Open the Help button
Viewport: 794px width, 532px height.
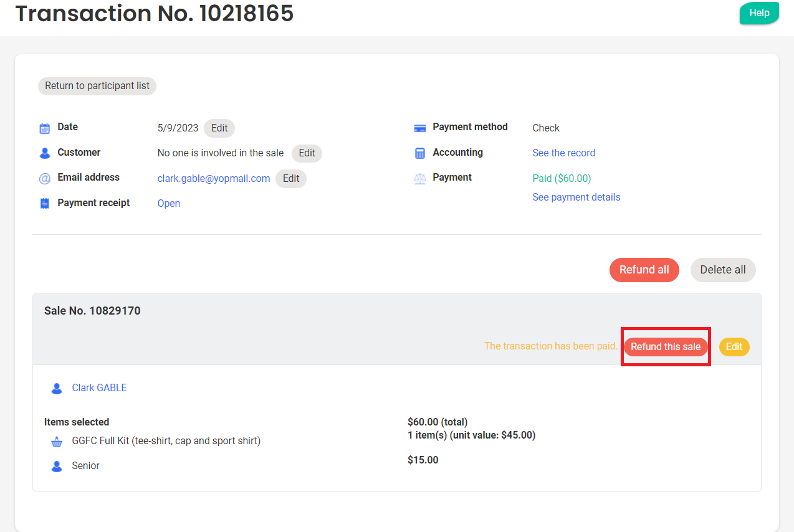(x=758, y=13)
